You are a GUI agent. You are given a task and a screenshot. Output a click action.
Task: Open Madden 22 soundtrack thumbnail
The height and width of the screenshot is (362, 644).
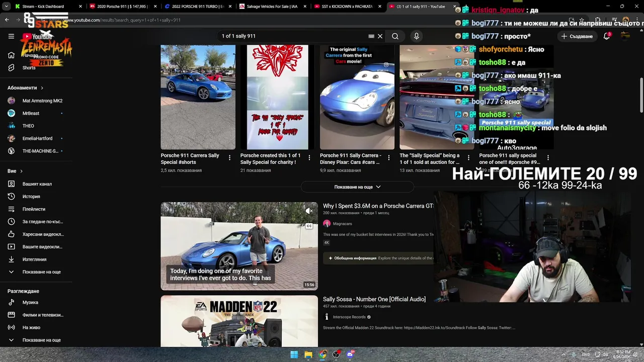coord(239,321)
